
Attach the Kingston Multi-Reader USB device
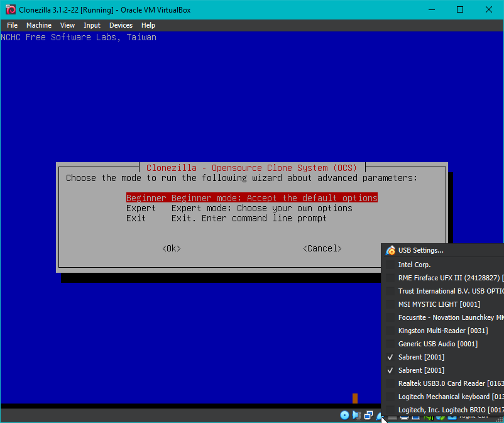(x=442, y=331)
